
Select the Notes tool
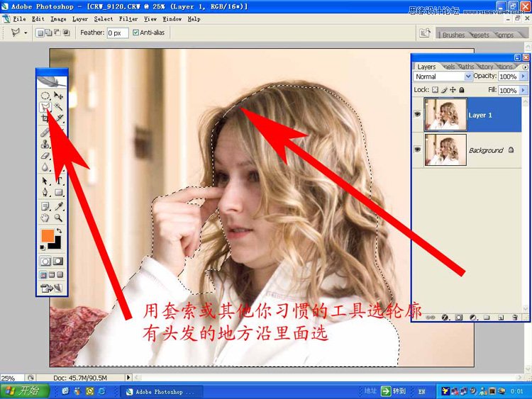pos(45,206)
